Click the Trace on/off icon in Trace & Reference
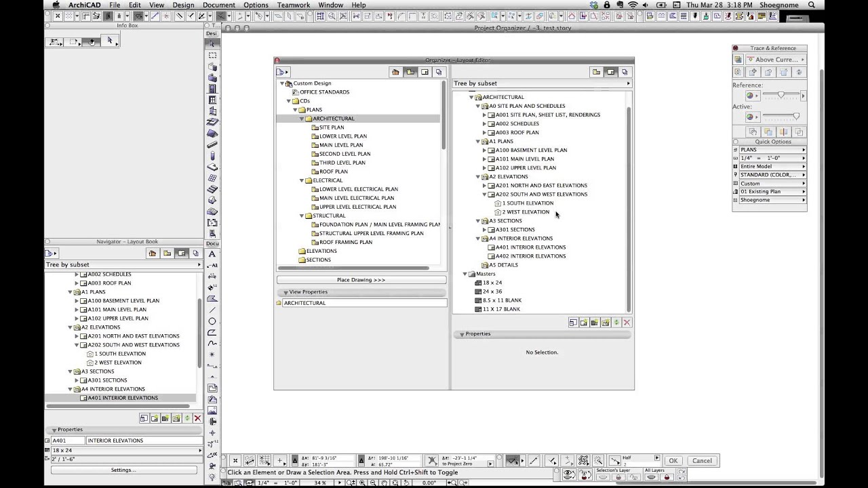This screenshot has height=488, width=868. point(738,60)
